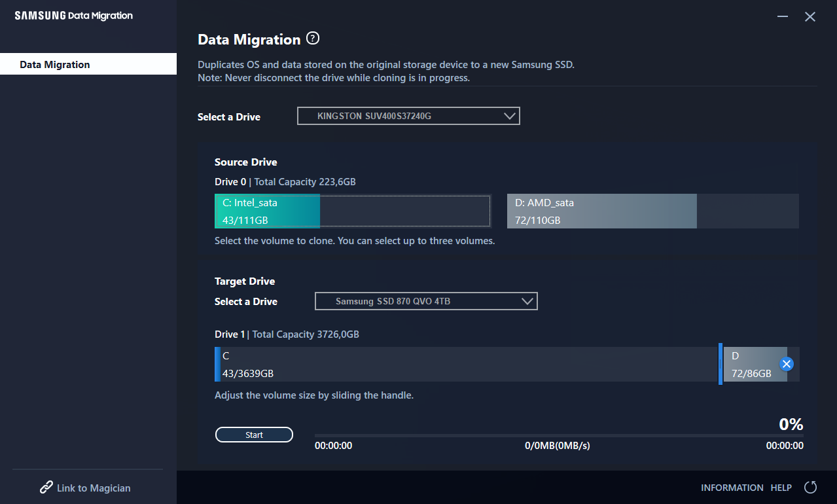This screenshot has width=837, height=504.
Task: Close the Samsung Data Migration window
Action: click(810, 17)
